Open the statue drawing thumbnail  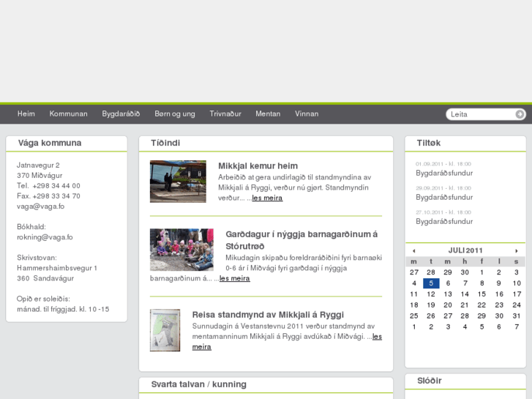tap(165, 330)
